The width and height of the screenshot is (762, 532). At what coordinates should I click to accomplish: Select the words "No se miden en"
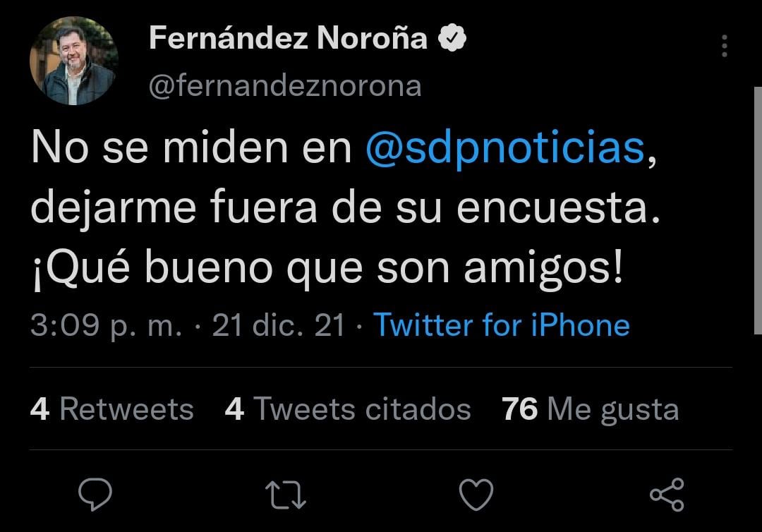[190, 148]
